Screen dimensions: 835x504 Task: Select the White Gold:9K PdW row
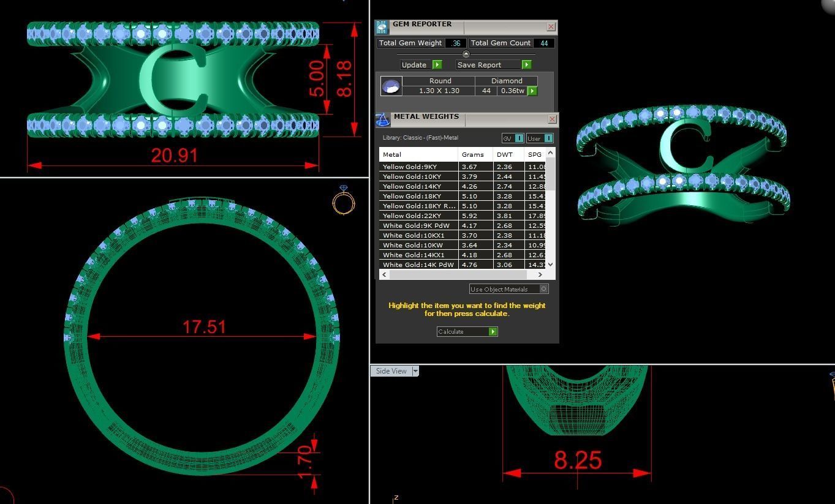coord(463,225)
